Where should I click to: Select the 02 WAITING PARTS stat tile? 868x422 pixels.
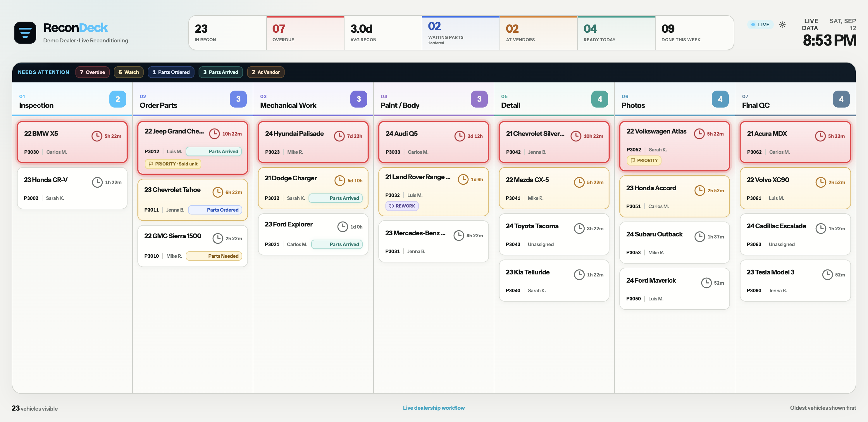(461, 33)
